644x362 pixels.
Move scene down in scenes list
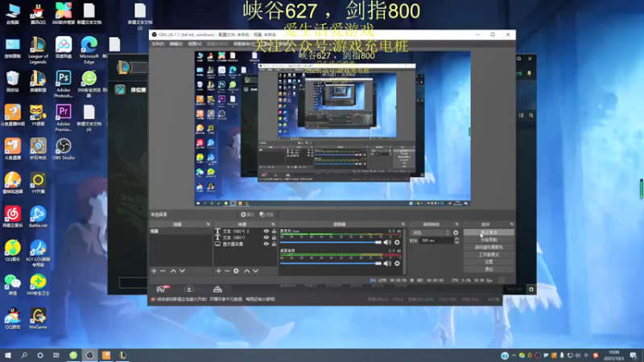point(183,271)
